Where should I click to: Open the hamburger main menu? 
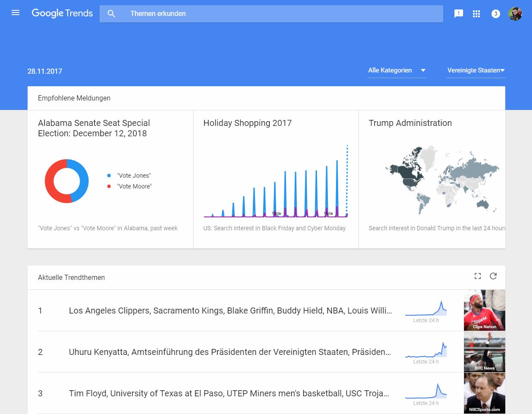[x=16, y=13]
